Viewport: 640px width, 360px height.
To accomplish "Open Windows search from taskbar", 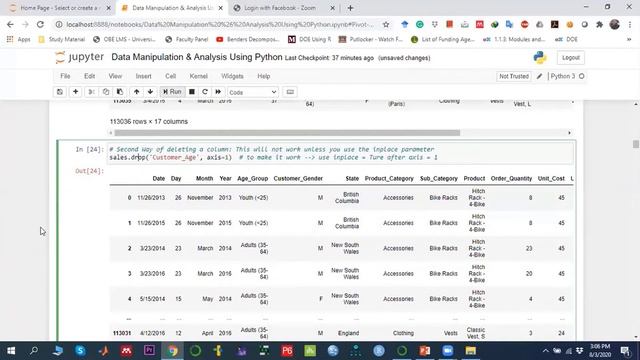I will [34, 351].
